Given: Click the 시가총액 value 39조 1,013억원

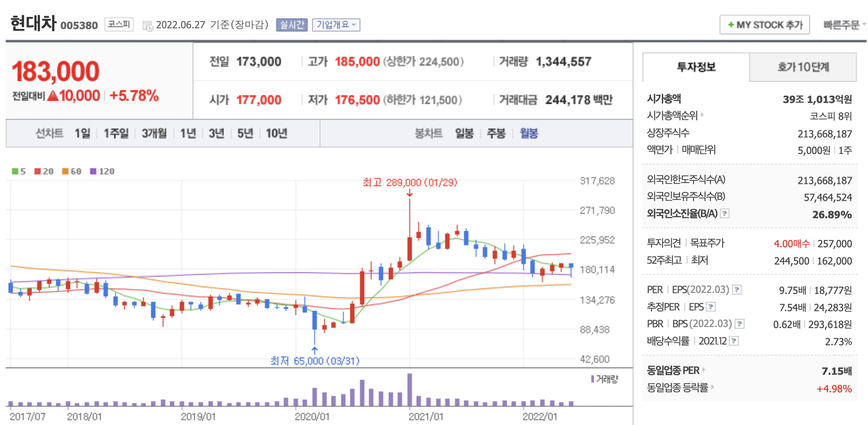Looking at the screenshot, I should click(817, 99).
